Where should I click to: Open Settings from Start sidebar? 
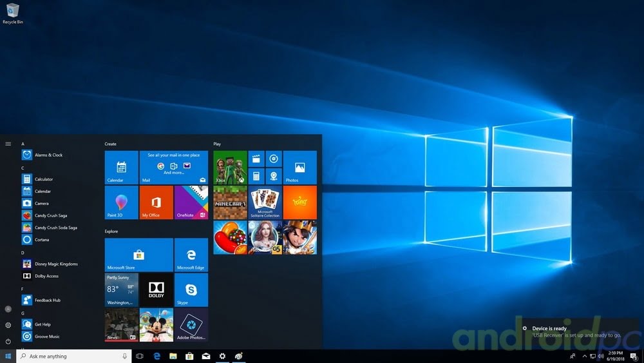8,325
